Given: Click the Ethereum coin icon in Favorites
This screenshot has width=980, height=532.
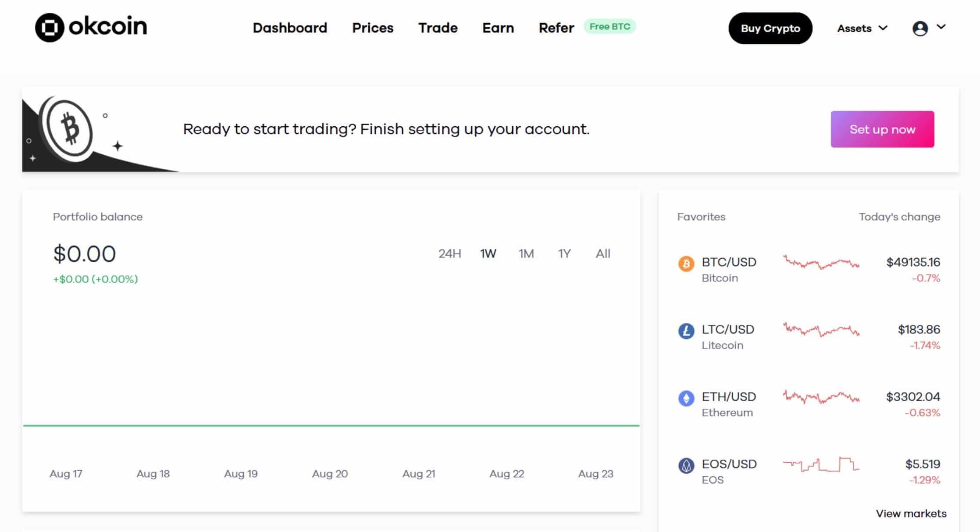Looking at the screenshot, I should point(686,398).
